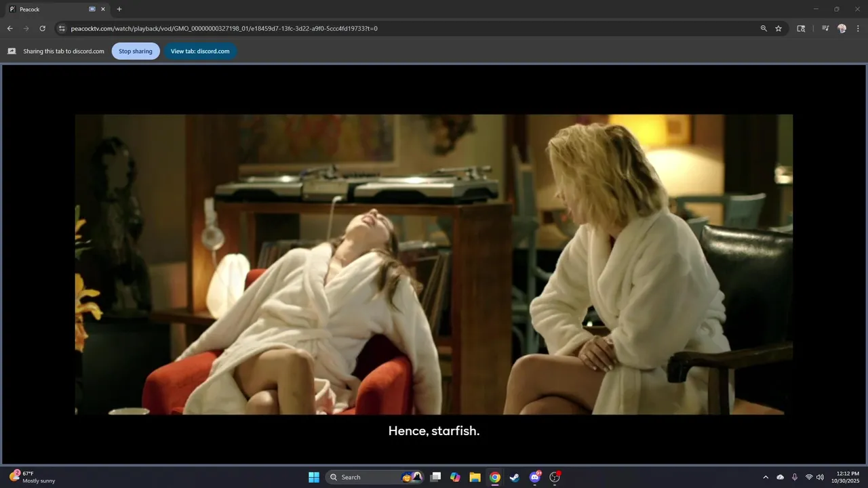Open the media controls icon in toolbar
Image resolution: width=868 pixels, height=488 pixels.
(x=825, y=28)
